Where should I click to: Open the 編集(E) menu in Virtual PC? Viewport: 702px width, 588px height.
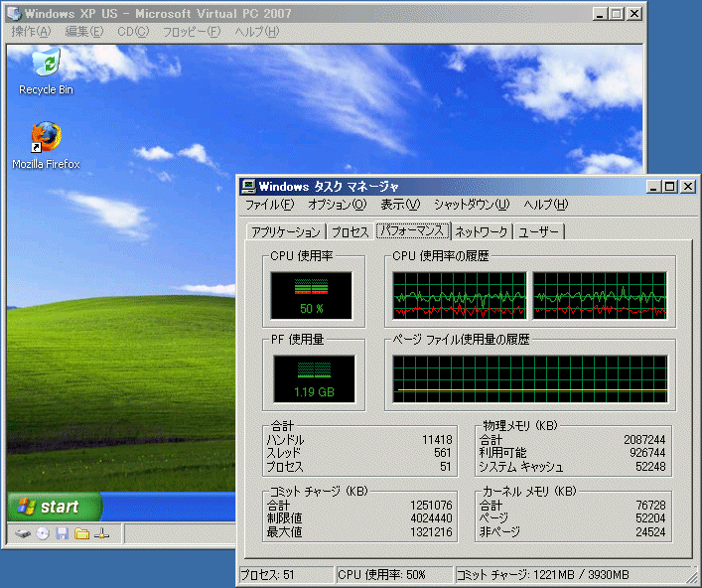point(84,32)
